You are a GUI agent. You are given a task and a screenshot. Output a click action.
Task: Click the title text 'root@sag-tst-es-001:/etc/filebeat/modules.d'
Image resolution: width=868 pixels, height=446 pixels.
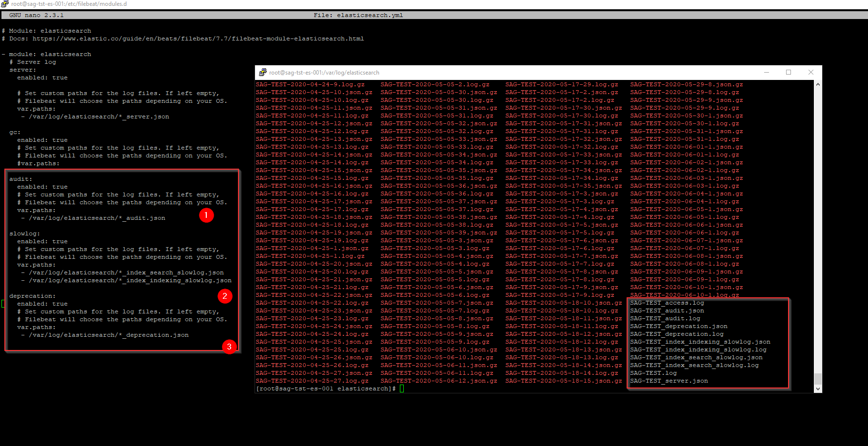69,4
